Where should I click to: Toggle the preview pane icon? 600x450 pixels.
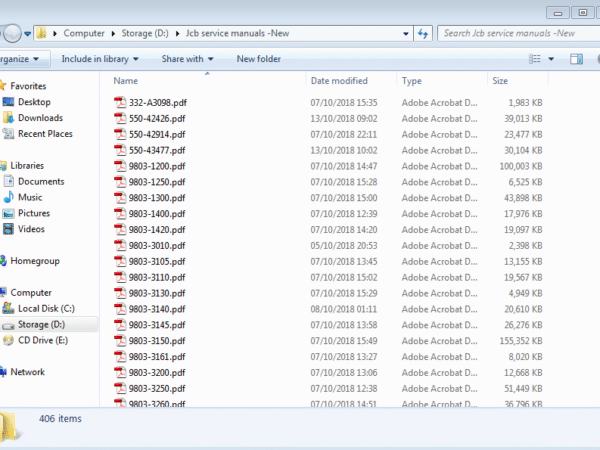pyautogui.click(x=576, y=59)
